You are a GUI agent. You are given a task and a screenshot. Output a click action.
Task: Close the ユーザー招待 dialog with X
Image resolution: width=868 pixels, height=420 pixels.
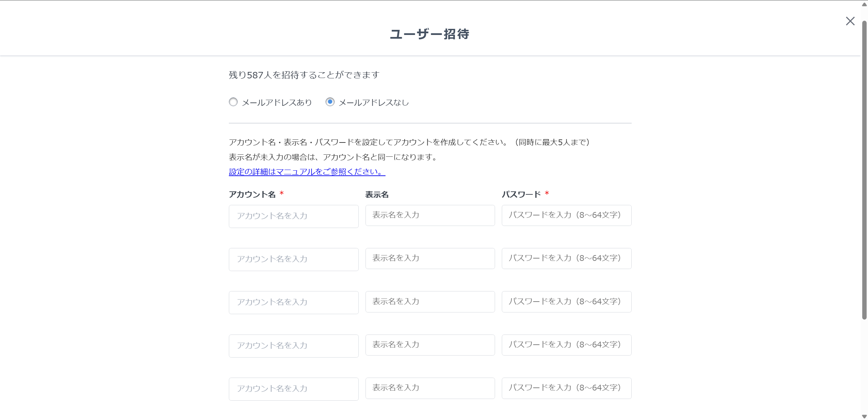coord(850,21)
